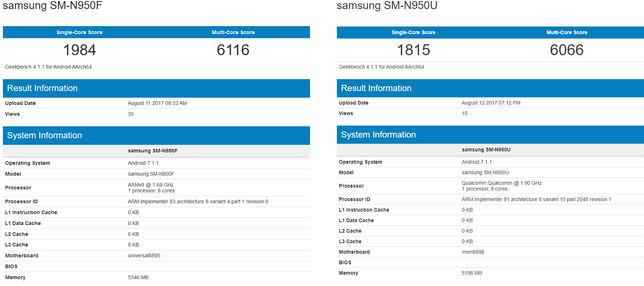Select motherboard value 'universal8895'
Image resolution: width=644 pixels, height=286 pixels.
point(144,256)
